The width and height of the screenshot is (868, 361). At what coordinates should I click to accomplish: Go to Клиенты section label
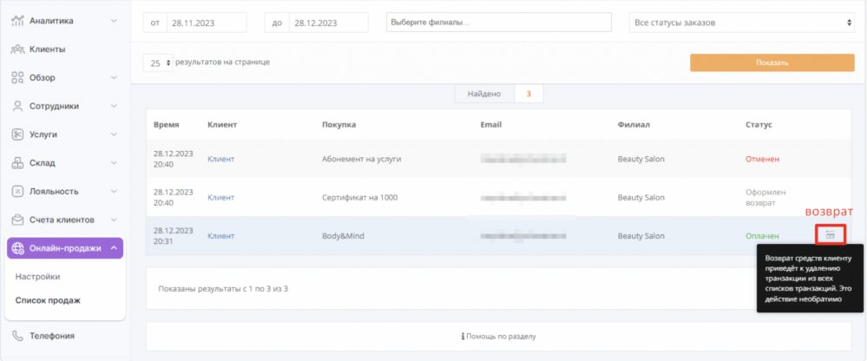click(48, 49)
